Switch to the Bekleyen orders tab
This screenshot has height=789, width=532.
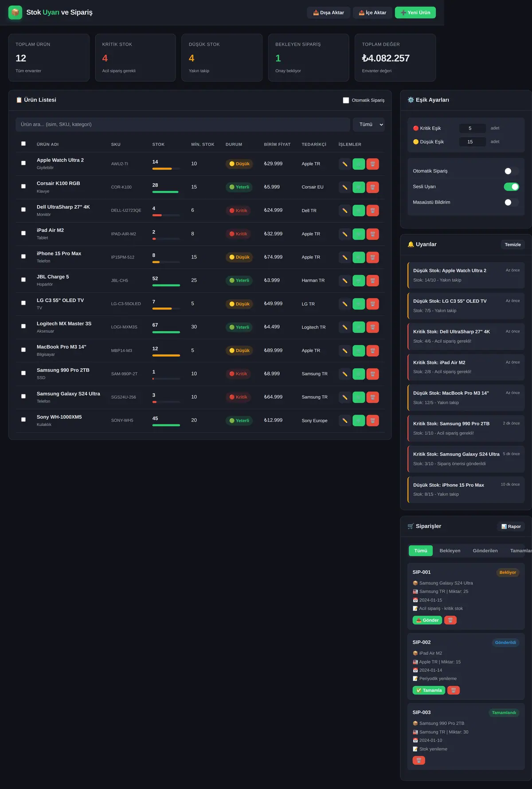[x=450, y=551]
